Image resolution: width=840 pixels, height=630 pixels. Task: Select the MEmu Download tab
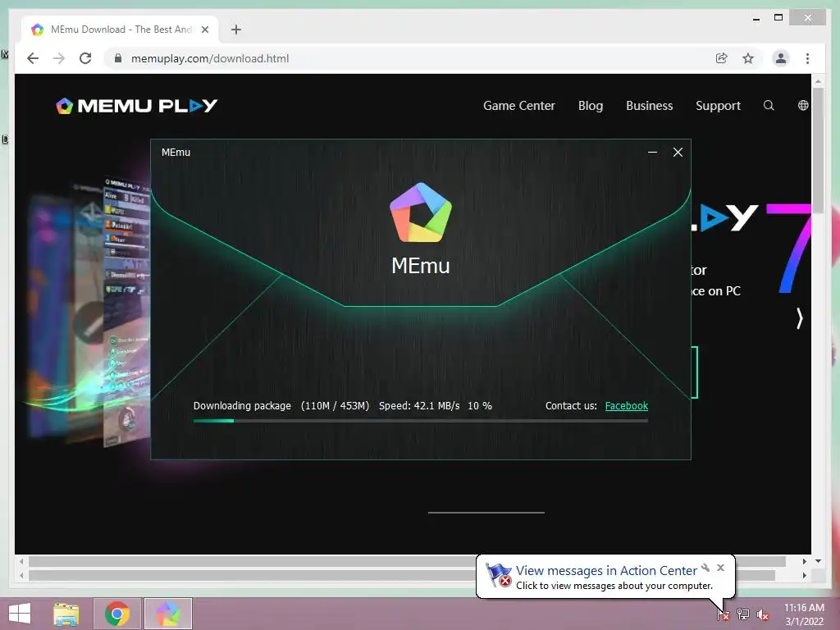(120, 30)
